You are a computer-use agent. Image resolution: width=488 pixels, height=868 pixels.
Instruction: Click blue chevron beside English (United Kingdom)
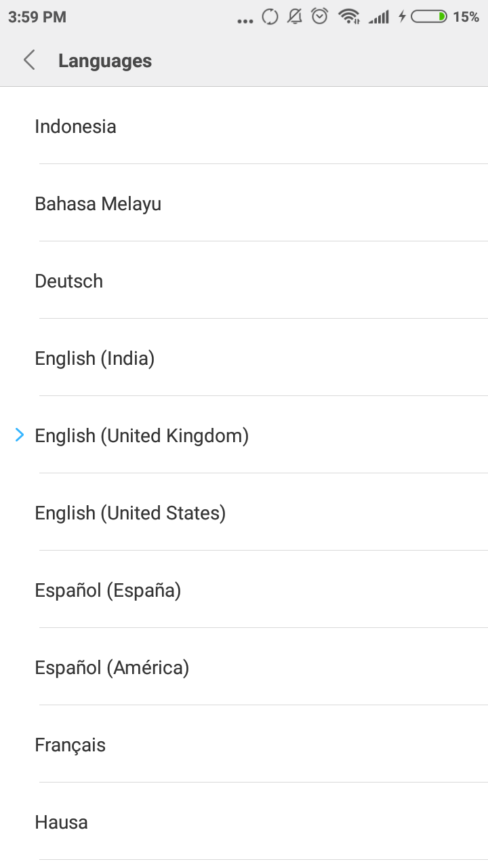click(20, 435)
